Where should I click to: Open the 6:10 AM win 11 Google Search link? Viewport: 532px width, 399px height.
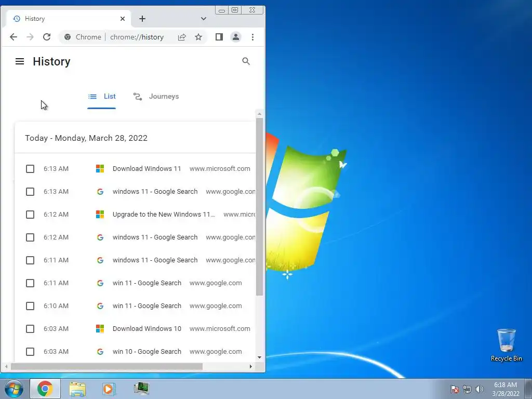pos(147,306)
